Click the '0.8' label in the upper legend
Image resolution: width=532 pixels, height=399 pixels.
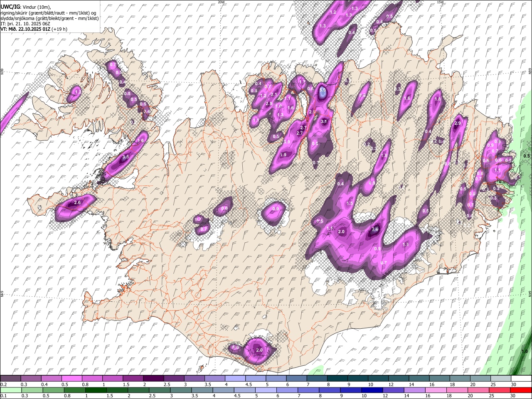[85, 384]
